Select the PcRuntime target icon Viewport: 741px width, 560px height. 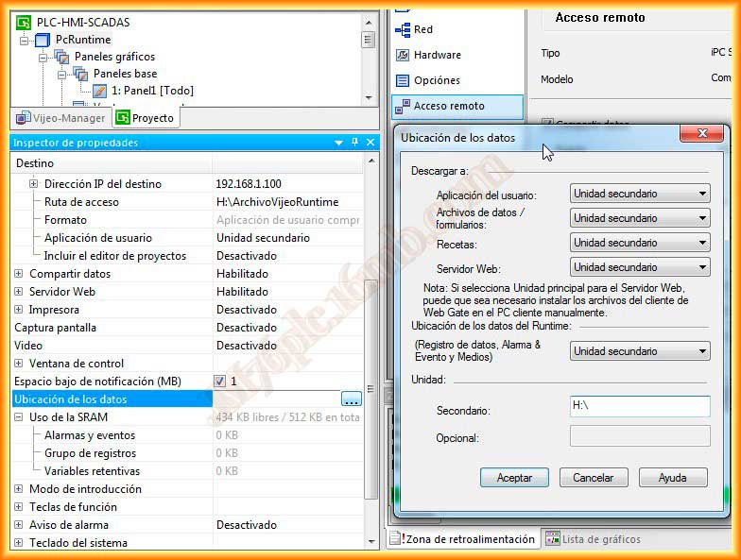click(42, 40)
